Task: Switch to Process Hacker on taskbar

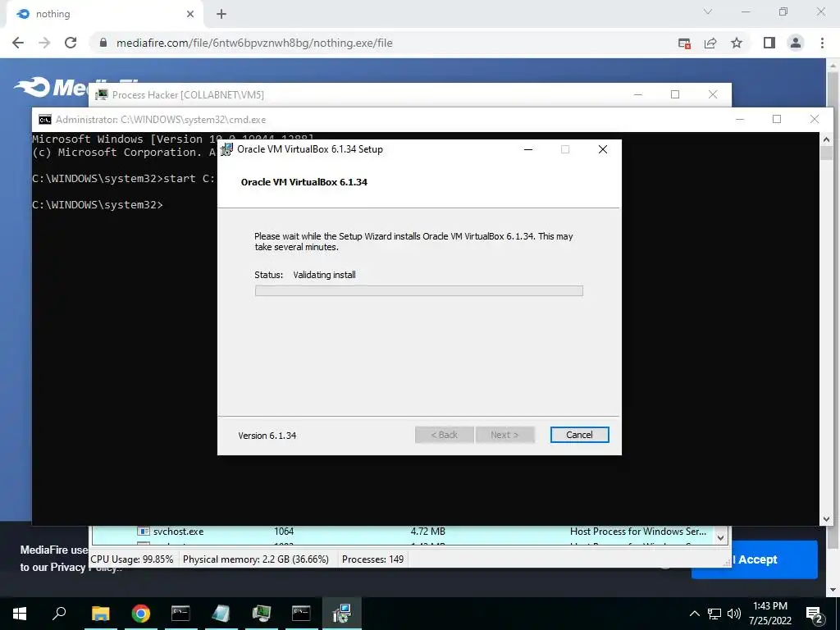Action: click(261, 614)
